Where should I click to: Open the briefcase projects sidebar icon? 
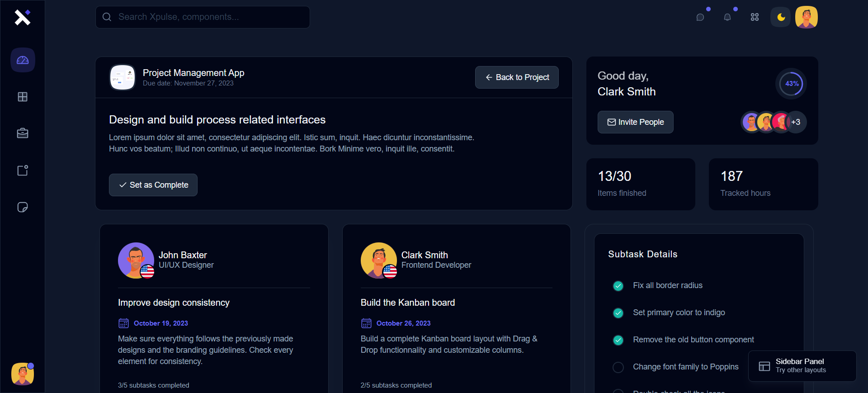23,133
